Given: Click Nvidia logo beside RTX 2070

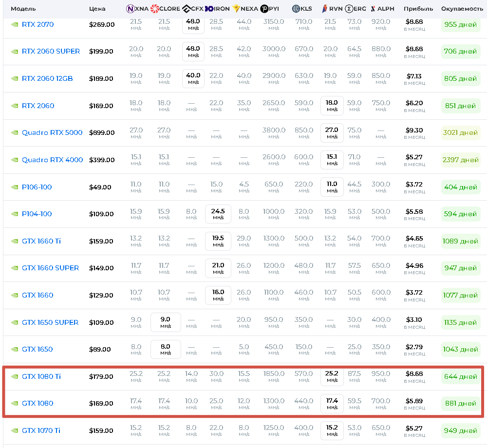Looking at the screenshot, I should pos(15,24).
